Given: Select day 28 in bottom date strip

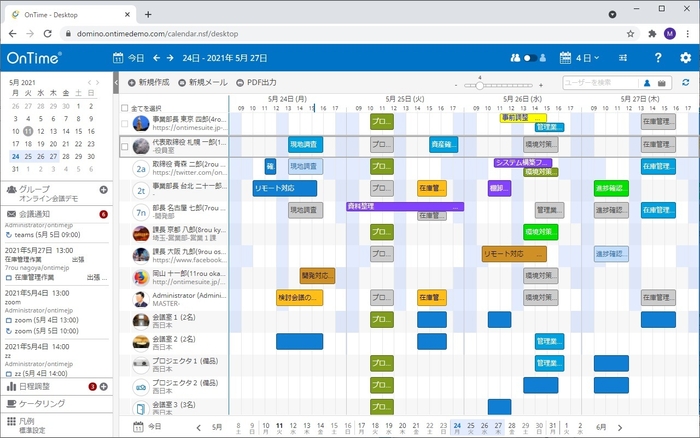Looking at the screenshot, I should pos(512,428).
